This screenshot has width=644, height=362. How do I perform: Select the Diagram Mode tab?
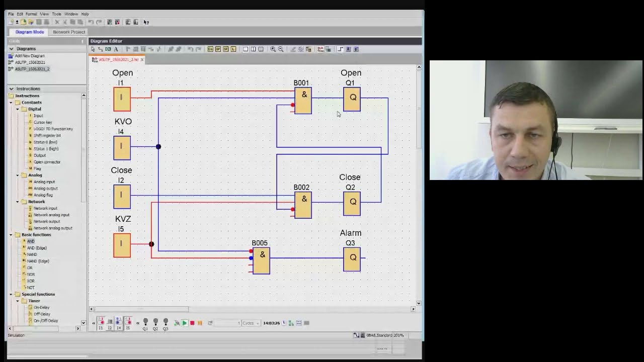pyautogui.click(x=29, y=32)
